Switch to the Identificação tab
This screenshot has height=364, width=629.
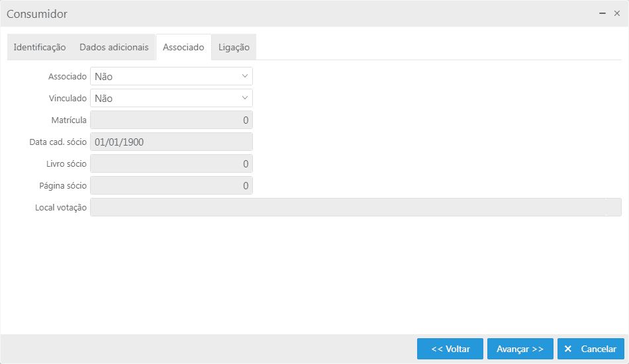pos(39,47)
